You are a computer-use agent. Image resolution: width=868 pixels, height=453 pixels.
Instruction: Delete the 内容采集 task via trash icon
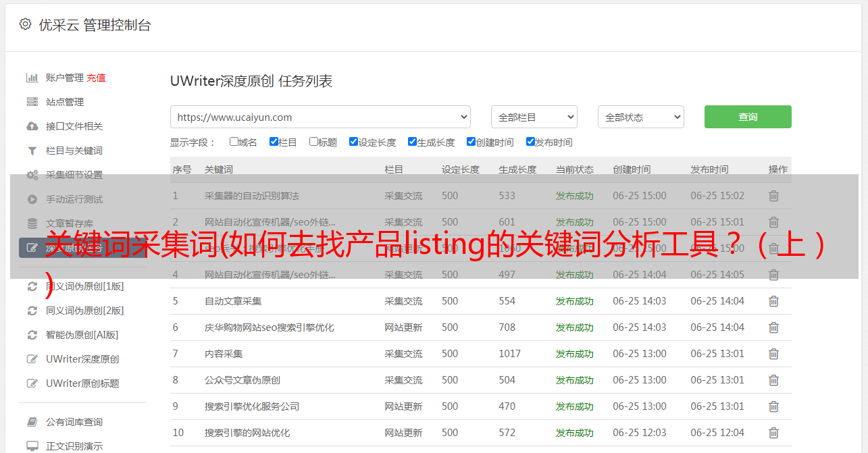click(773, 354)
